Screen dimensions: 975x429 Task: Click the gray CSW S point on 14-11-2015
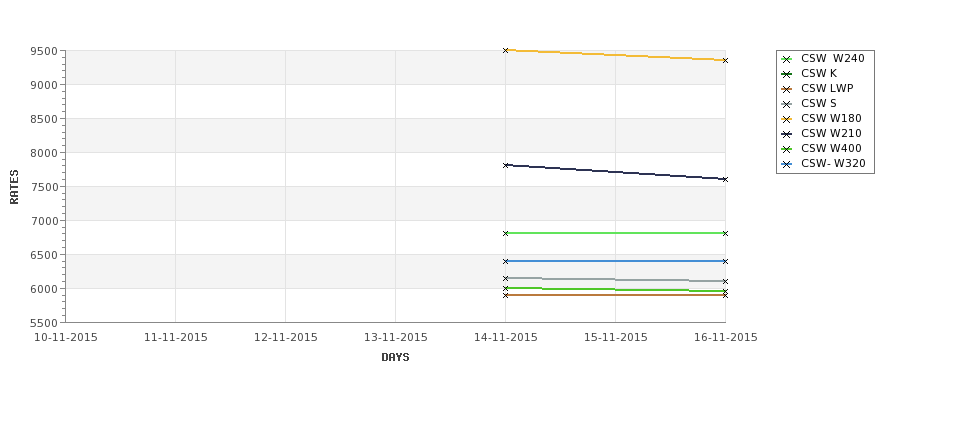(x=506, y=278)
